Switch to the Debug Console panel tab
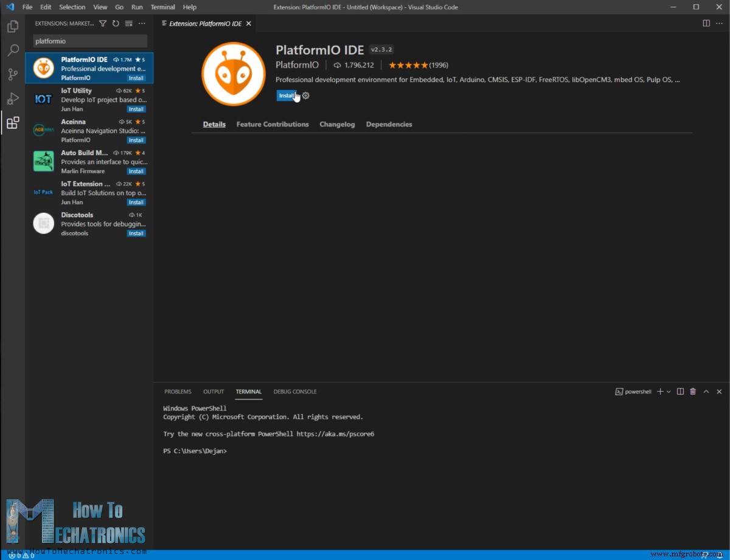 [295, 392]
